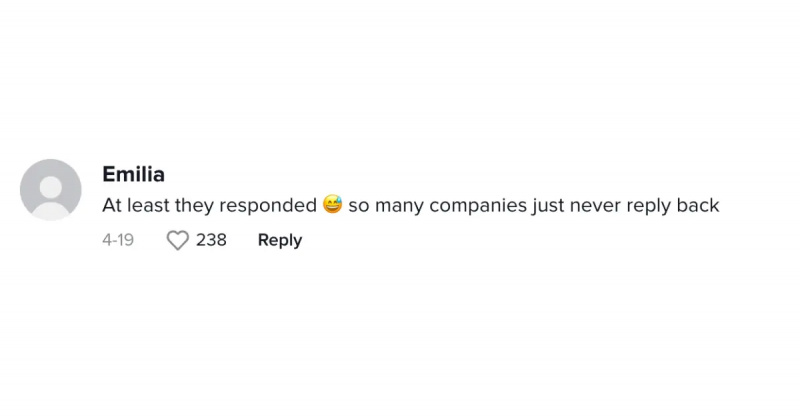800x418 pixels.
Task: Click the word "responded" in the comment
Action: point(268,206)
